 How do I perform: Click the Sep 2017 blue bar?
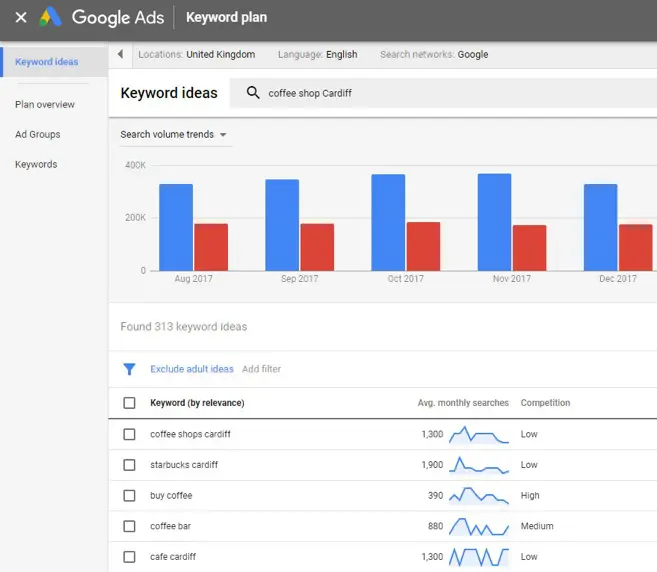click(x=282, y=225)
